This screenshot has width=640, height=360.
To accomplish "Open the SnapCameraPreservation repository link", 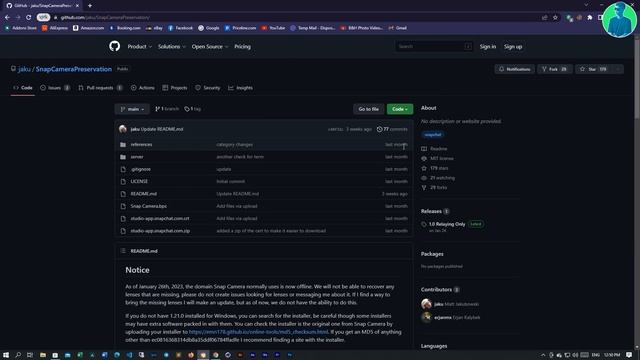I will click(73, 69).
